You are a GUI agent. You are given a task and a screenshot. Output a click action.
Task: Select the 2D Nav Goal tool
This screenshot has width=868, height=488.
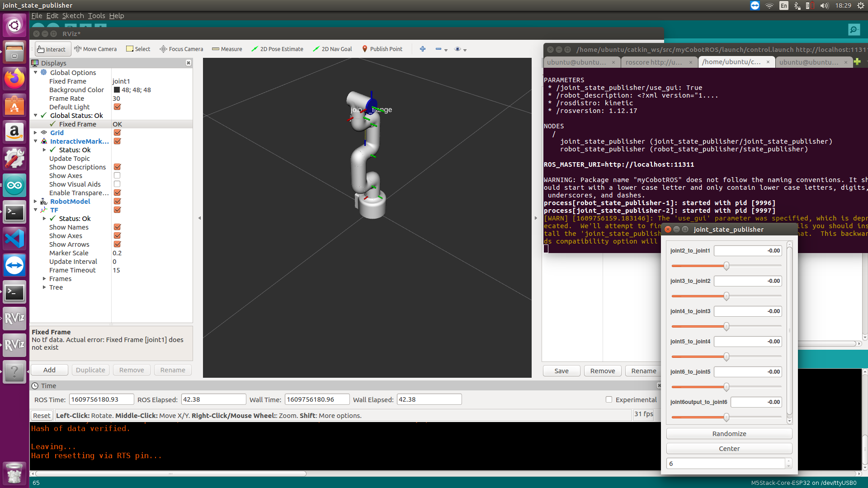pos(332,49)
